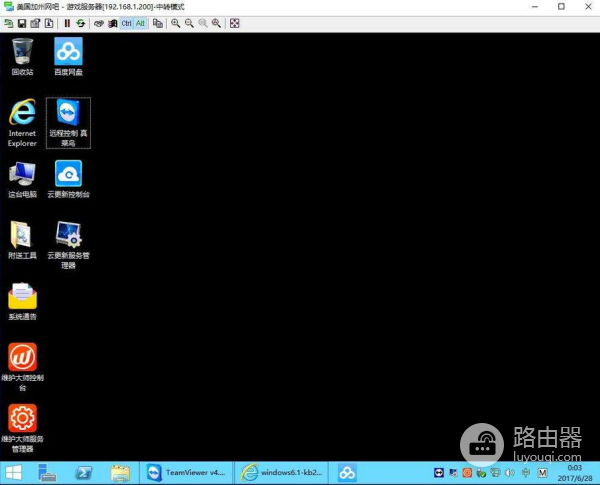Image resolution: width=600 pixels, height=485 pixels.
Task: Open the 百度网盘 desktop icon
Action: tap(68, 52)
